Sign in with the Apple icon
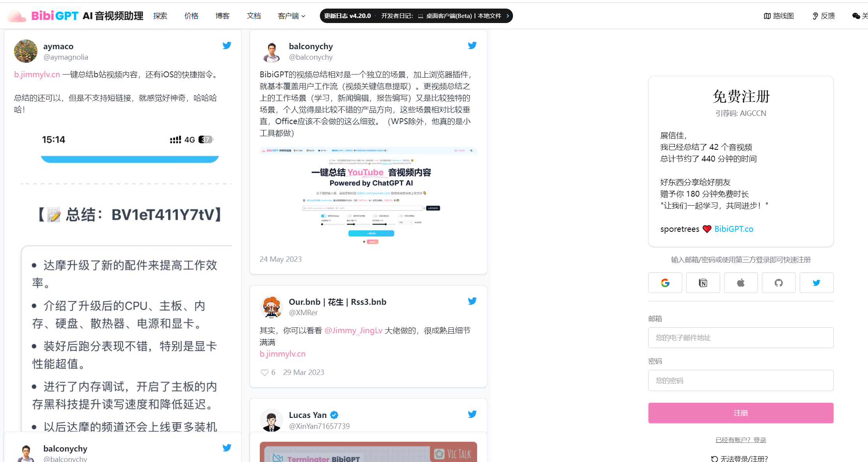868x462 pixels. 741,283
